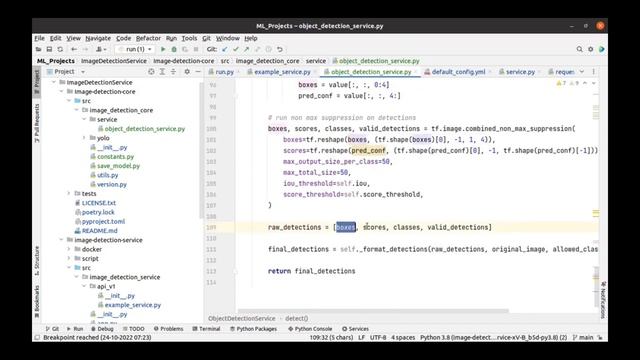Click Select Opened File target icon
640x360 pixels.
tap(151, 71)
